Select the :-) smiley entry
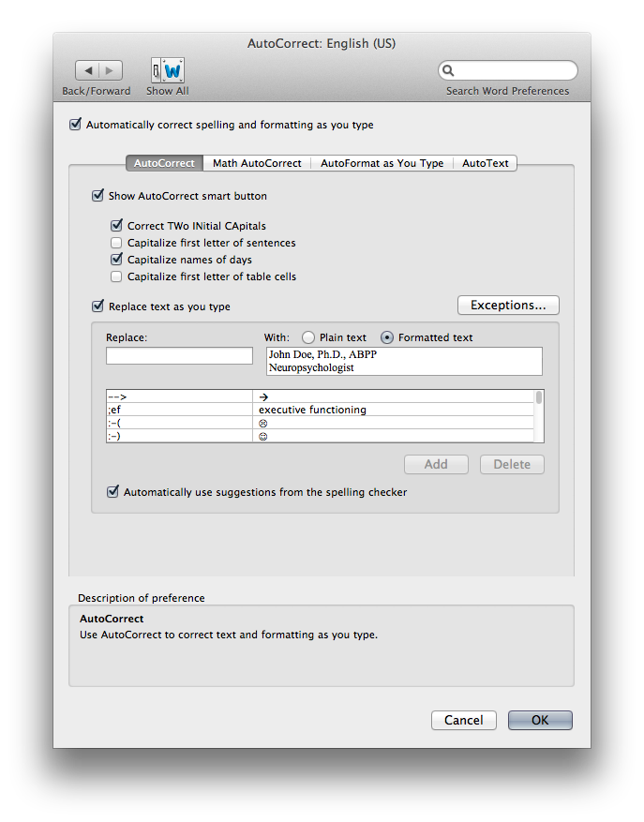644x822 pixels. 320,436
